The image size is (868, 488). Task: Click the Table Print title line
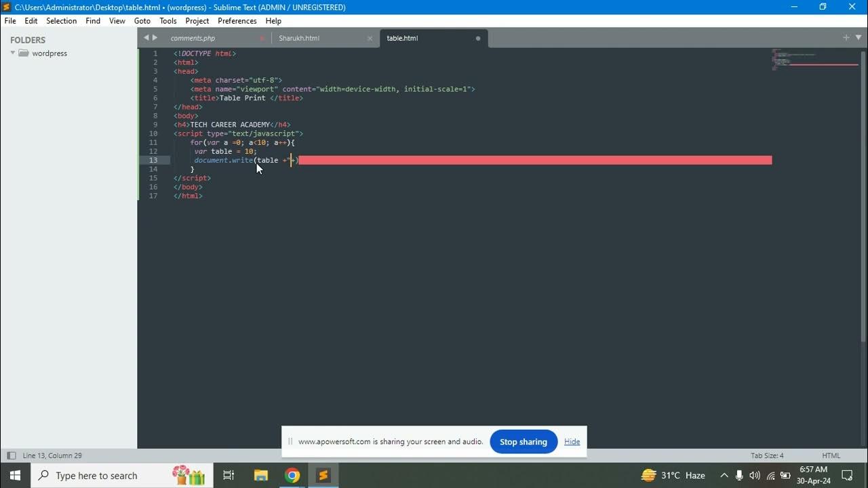click(247, 98)
